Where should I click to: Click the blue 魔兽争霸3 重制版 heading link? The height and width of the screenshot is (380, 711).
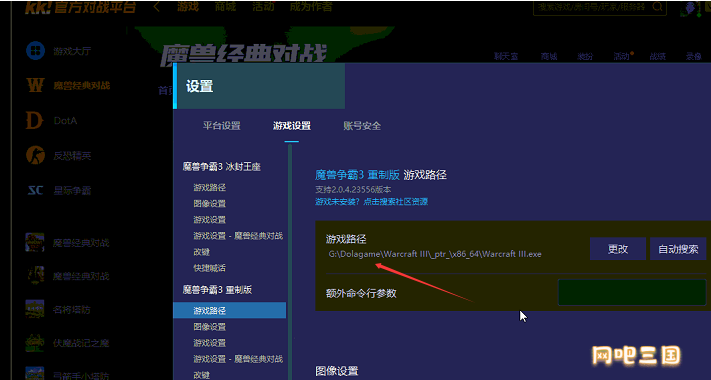pos(357,175)
